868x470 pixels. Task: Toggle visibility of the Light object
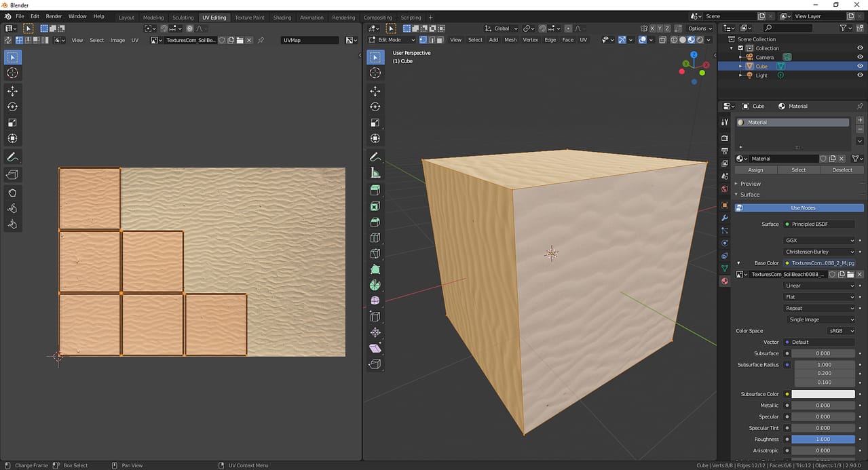click(860, 75)
